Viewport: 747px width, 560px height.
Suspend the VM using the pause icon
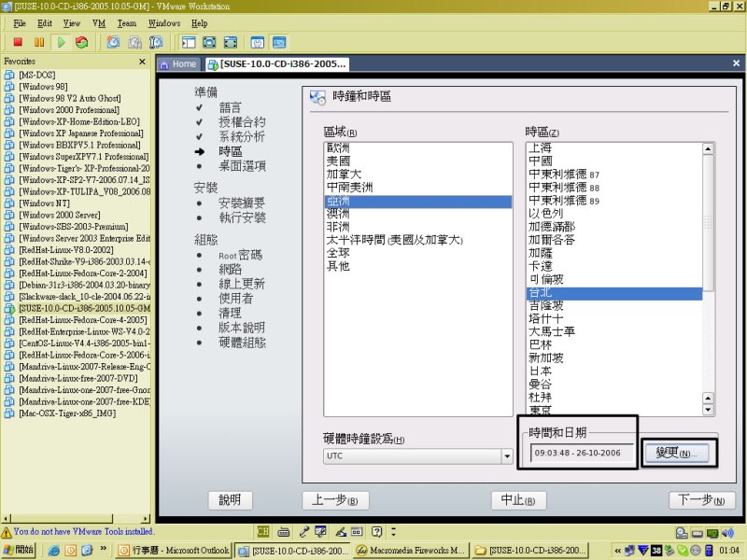[39, 42]
